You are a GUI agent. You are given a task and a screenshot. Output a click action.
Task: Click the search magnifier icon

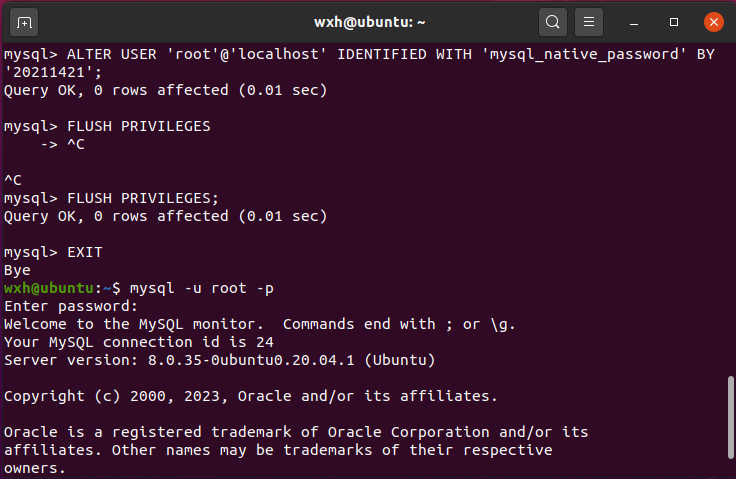pos(552,21)
